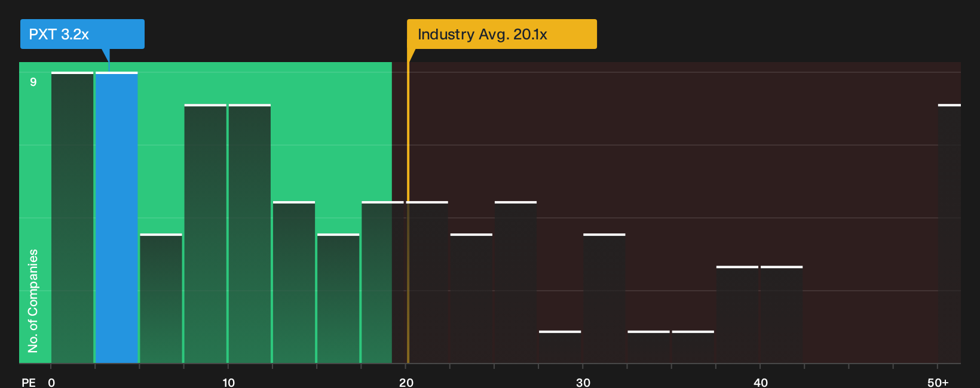Image resolution: width=980 pixels, height=388 pixels.
Task: Click the '30' x-axis tick label
Action: (x=583, y=382)
